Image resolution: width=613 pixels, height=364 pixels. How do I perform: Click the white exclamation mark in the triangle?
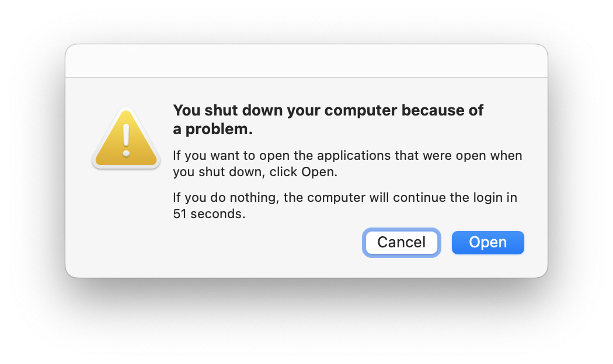coord(126,140)
